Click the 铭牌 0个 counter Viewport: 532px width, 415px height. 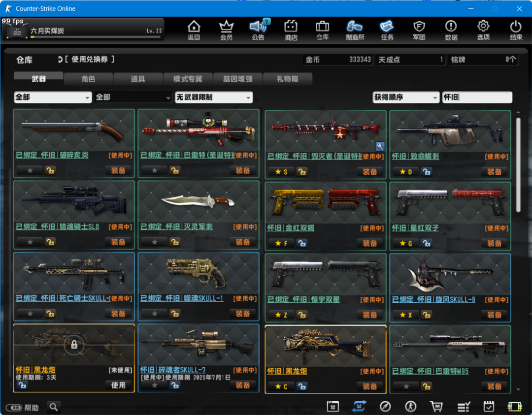pos(484,60)
